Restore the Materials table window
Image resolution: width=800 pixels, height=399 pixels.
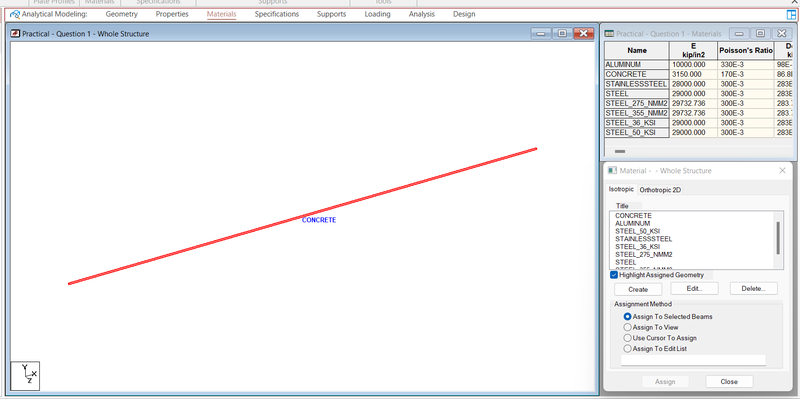(760, 34)
